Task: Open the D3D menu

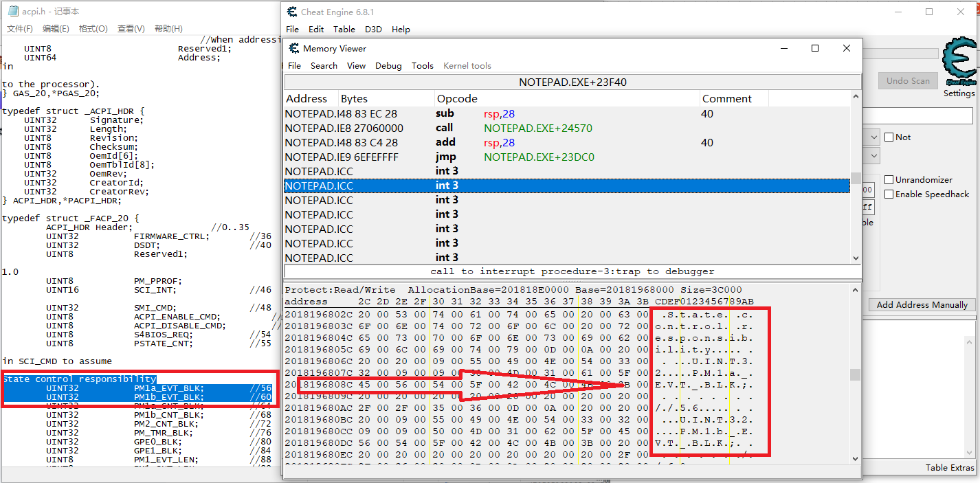Action: tap(373, 29)
